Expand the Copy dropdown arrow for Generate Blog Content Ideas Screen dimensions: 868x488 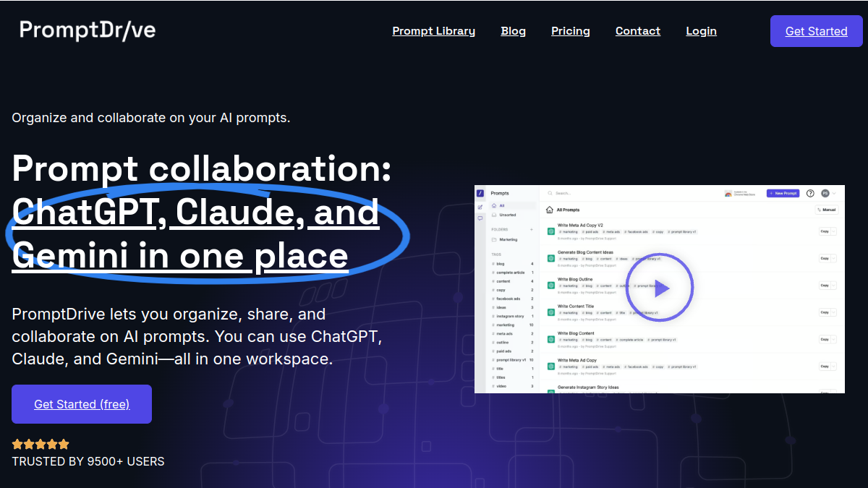coord(834,258)
